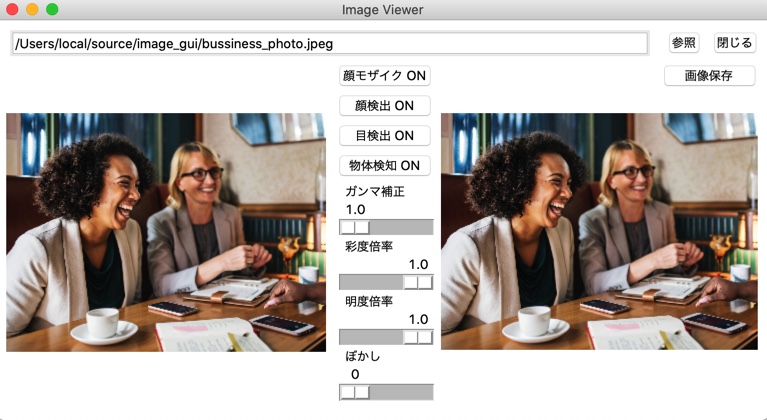Save the image with 画像保存
767x420 pixels.
click(709, 76)
